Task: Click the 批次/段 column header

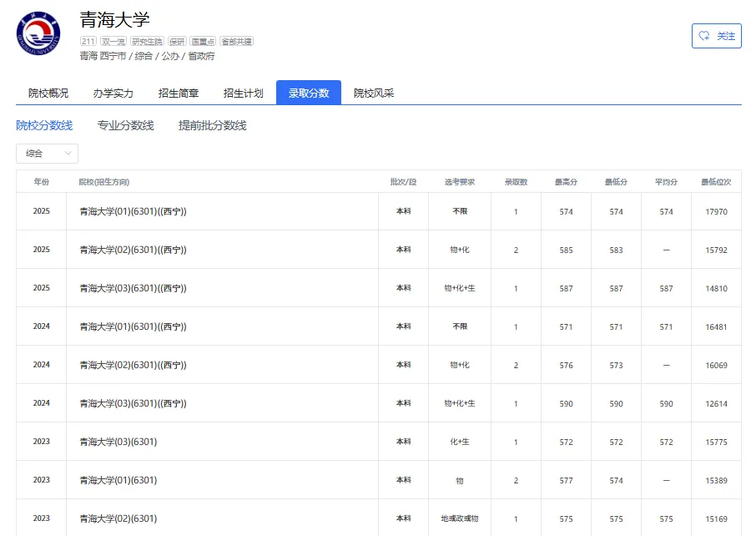Action: point(404,182)
